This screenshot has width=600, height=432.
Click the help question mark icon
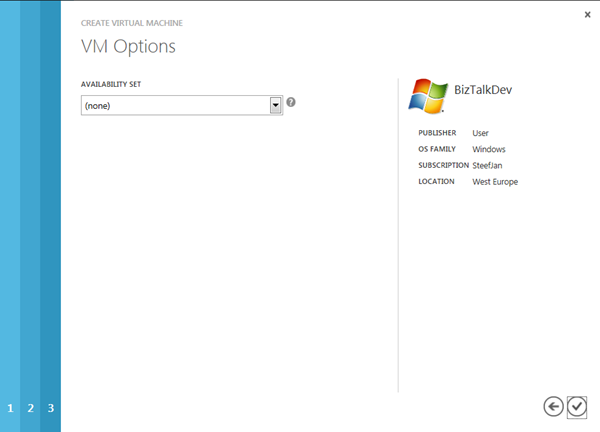coord(291,102)
